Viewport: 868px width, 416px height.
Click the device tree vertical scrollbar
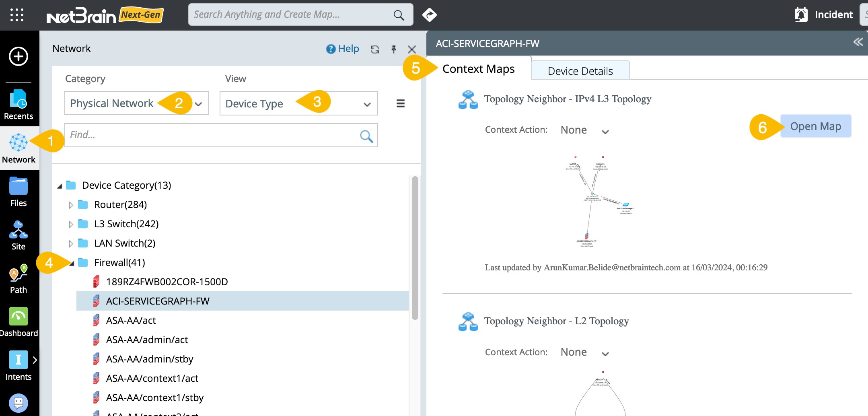415,248
